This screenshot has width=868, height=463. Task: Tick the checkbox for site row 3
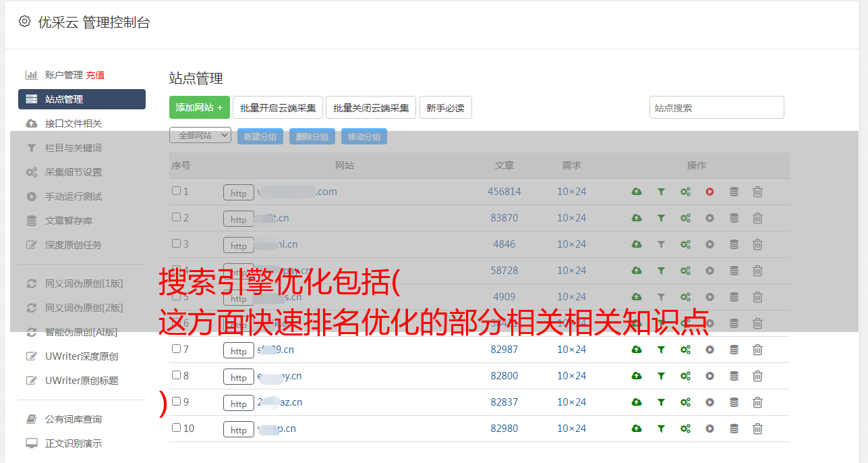point(176,244)
